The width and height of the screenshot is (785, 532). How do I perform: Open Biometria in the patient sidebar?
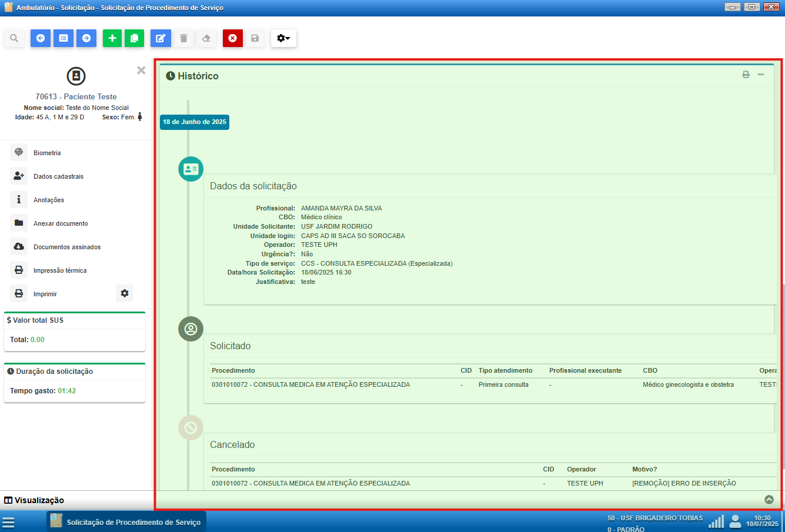pos(47,153)
